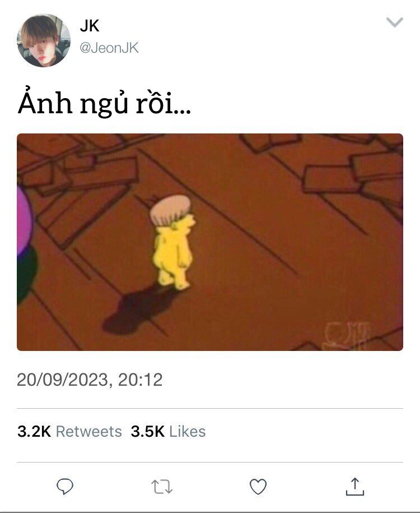
Task: Open the @JeonJK handle link
Action: point(109,48)
